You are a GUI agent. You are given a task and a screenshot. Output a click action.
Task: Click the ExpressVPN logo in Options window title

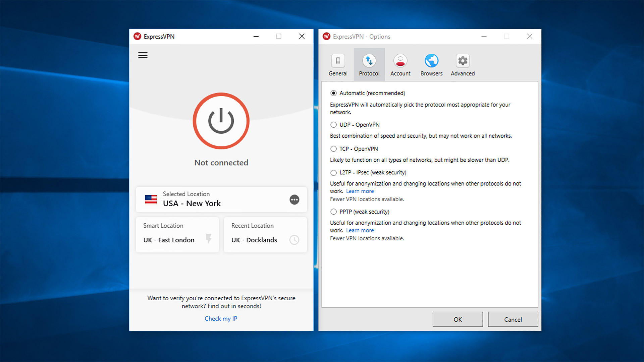click(326, 36)
